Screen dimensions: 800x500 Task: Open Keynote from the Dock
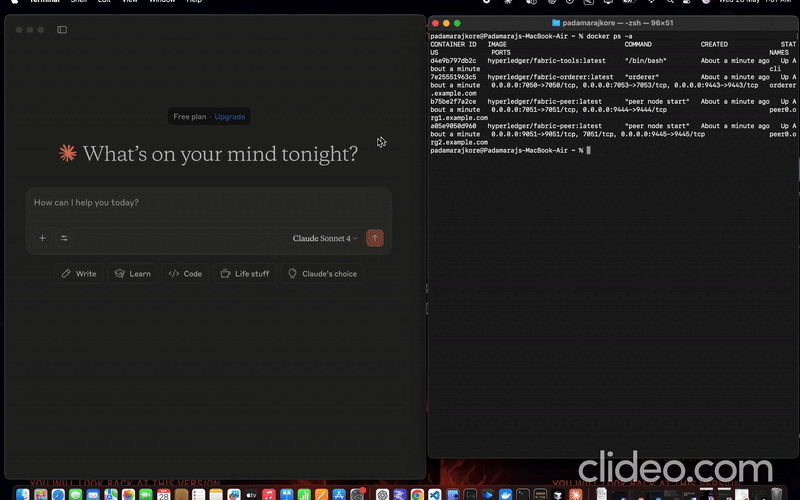pos(287,494)
